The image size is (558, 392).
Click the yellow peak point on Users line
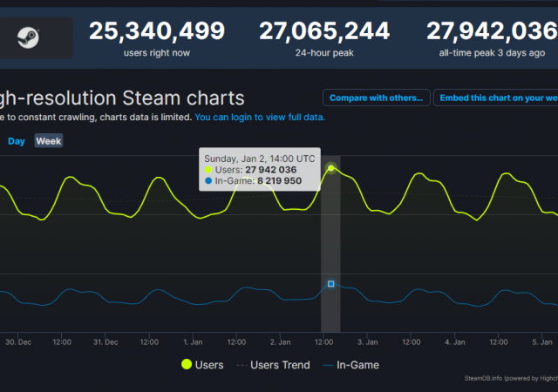331,167
